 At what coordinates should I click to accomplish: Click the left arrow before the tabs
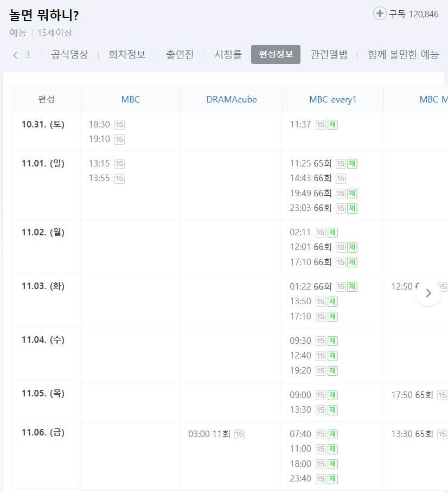pyautogui.click(x=15, y=55)
